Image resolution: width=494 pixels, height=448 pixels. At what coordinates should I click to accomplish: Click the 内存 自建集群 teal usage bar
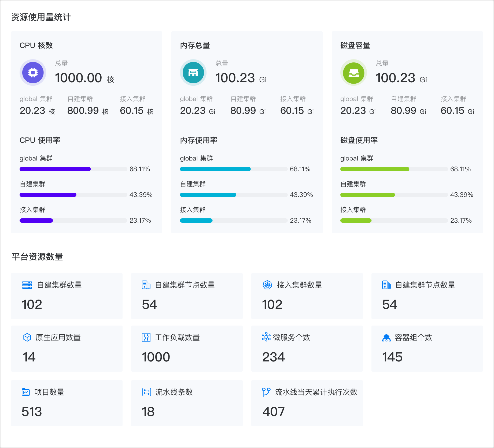208,195
